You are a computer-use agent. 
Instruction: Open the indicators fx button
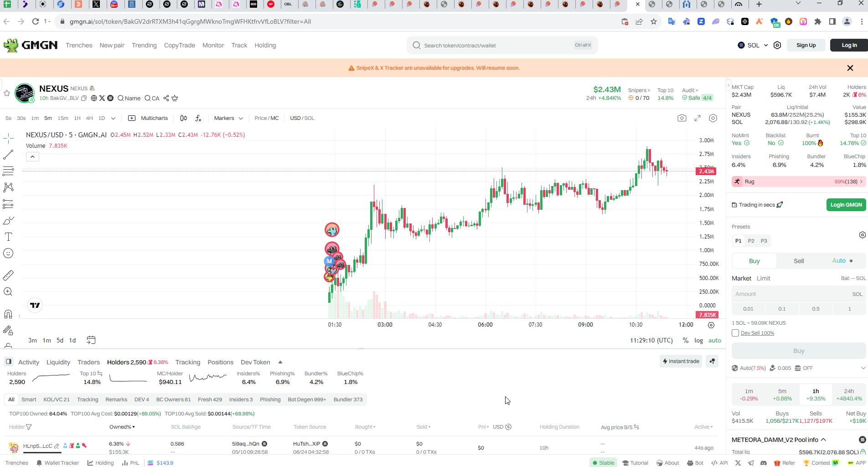[x=198, y=118]
